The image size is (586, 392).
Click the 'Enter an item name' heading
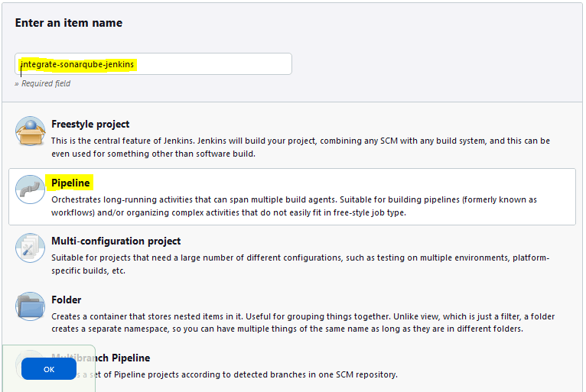click(x=69, y=23)
